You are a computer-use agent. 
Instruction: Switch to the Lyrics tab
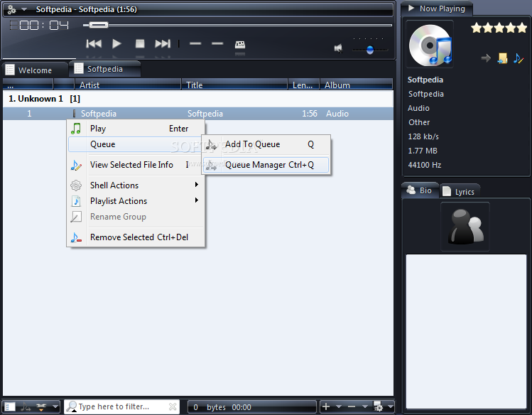tap(460, 191)
